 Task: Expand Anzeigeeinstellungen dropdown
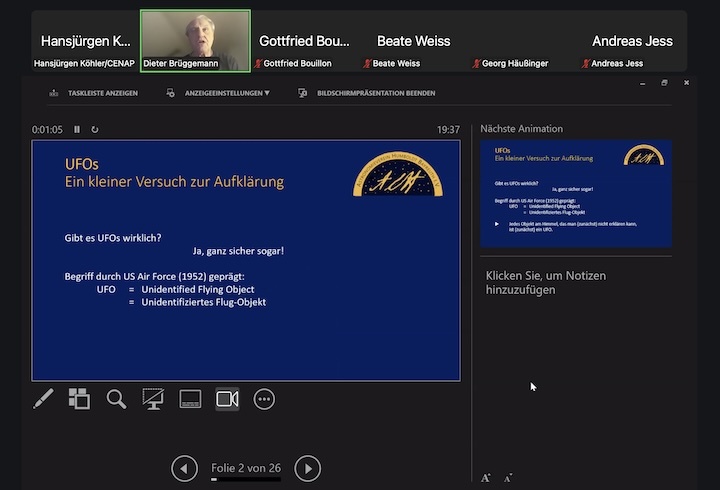click(x=220, y=93)
